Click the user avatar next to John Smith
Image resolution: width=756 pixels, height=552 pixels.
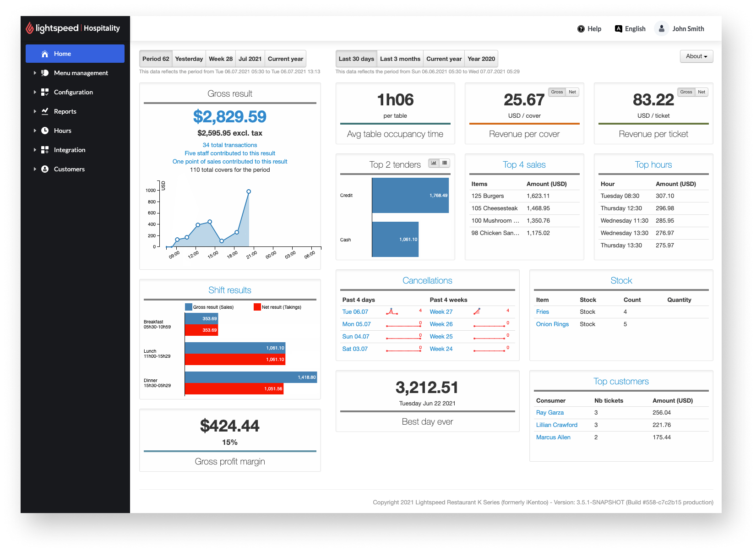[x=661, y=28]
